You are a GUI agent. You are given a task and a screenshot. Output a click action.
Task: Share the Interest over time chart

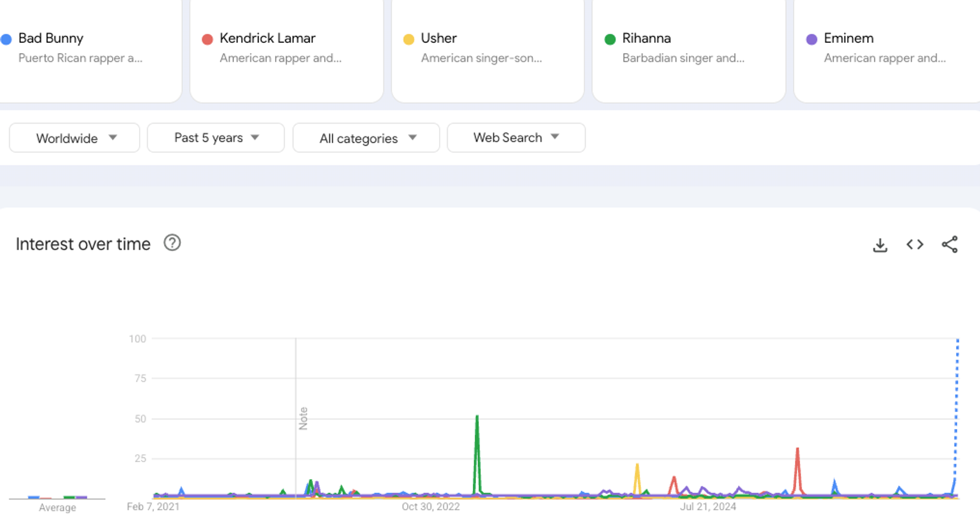click(949, 245)
